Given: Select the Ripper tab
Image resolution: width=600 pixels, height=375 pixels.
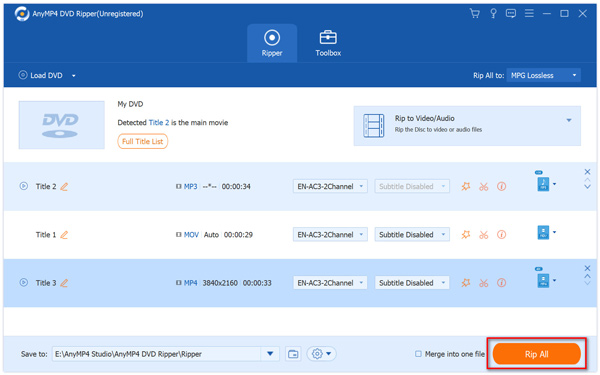Looking at the screenshot, I should (x=272, y=43).
